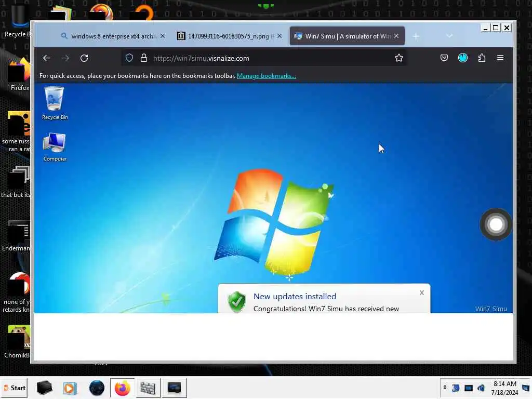Select the Enderman desktop icon

(x=16, y=236)
